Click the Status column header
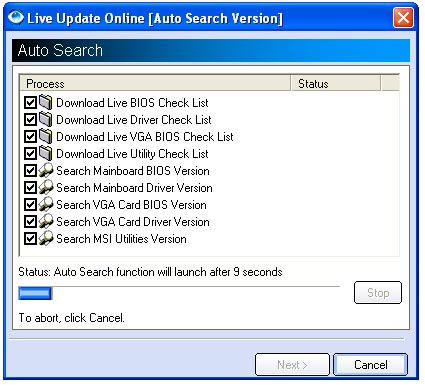 coord(336,83)
